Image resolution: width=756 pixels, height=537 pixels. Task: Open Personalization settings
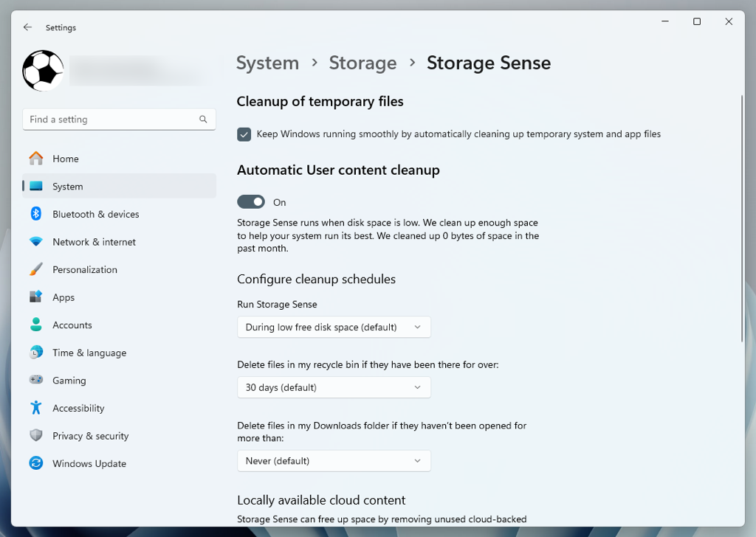click(x=119, y=269)
